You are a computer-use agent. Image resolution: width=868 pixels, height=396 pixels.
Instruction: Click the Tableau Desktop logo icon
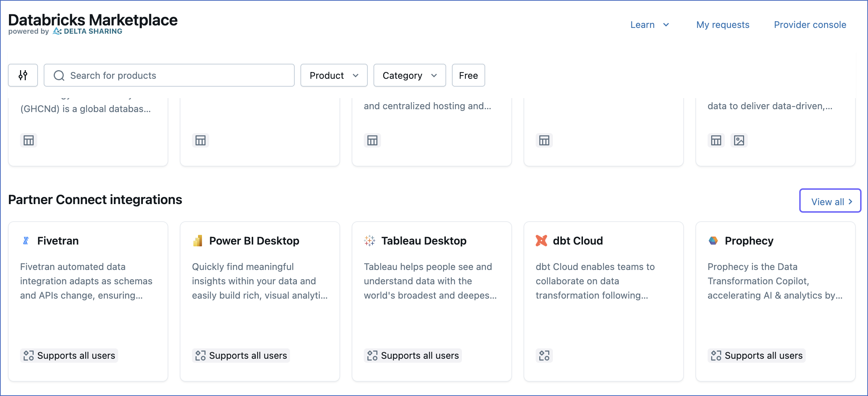point(370,241)
